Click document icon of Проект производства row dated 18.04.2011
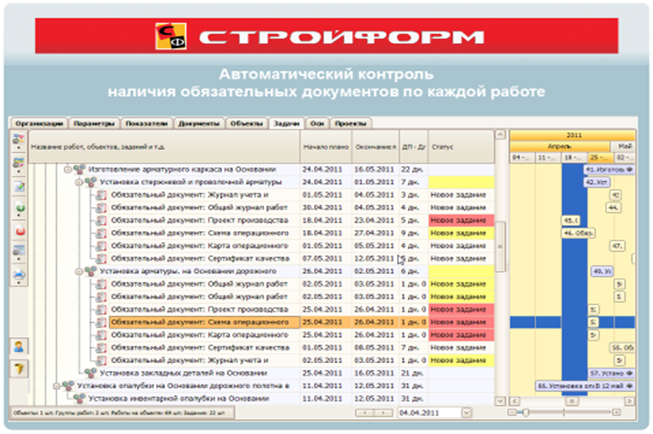The height and width of the screenshot is (434, 653). [101, 220]
